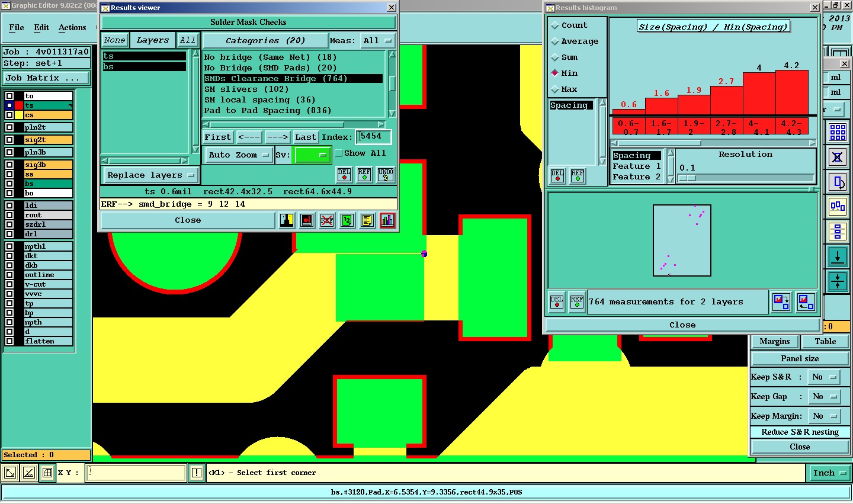853x504 pixels.
Task: Click histogram icon with arrow pointing down
Action: (x=781, y=302)
